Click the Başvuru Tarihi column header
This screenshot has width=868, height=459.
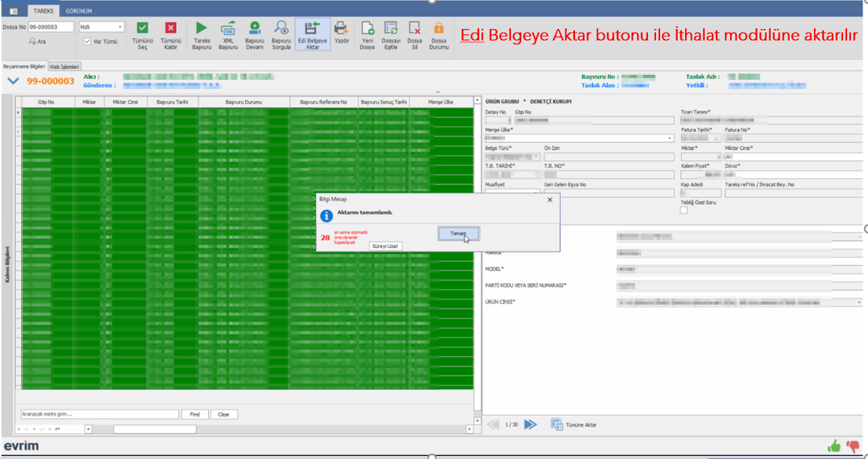(171, 102)
